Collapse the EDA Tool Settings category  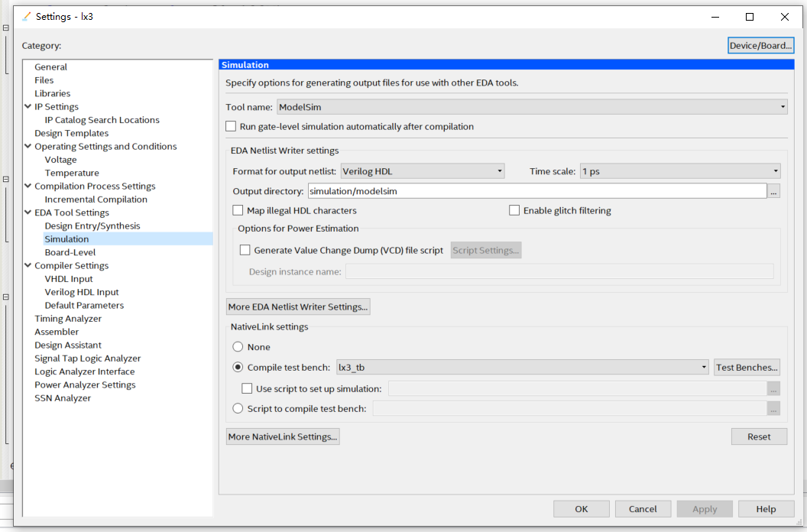point(27,212)
